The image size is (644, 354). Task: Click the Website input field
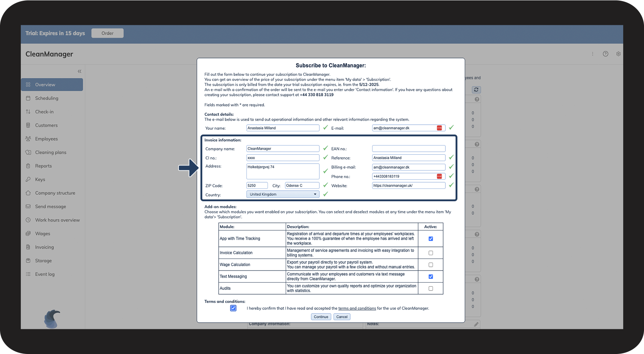click(x=409, y=186)
